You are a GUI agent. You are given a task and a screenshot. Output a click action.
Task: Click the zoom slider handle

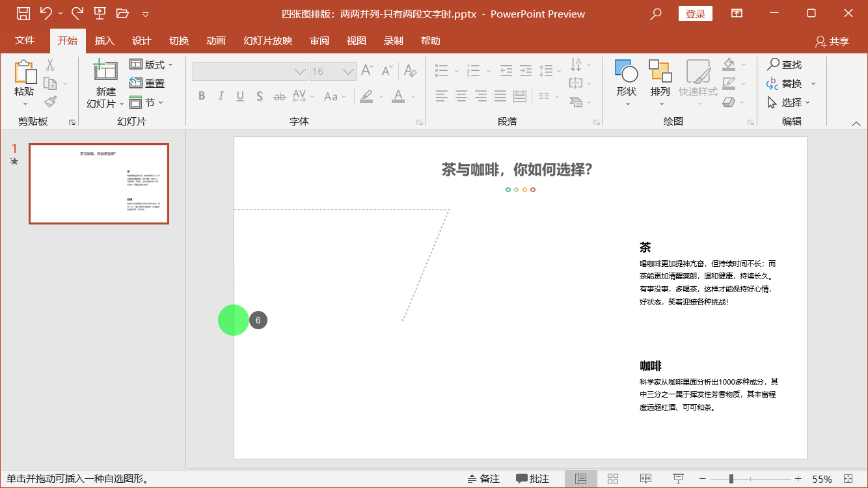tap(731, 479)
